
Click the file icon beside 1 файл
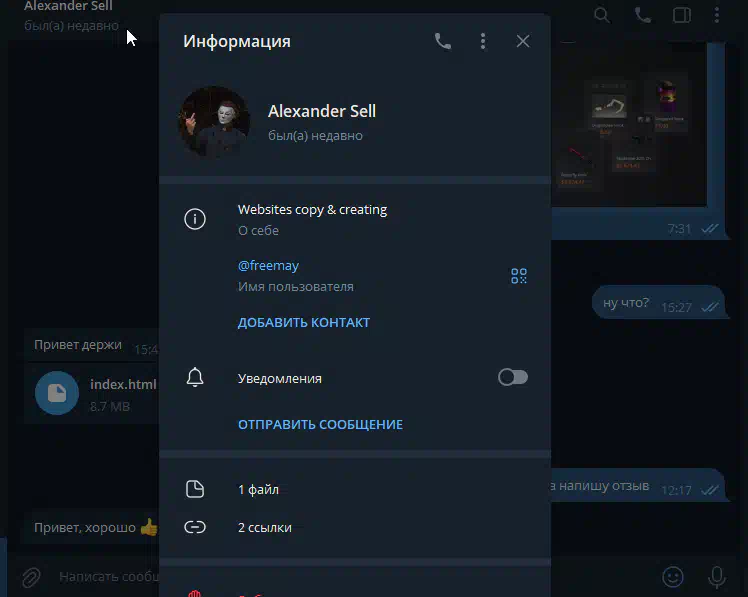point(195,489)
